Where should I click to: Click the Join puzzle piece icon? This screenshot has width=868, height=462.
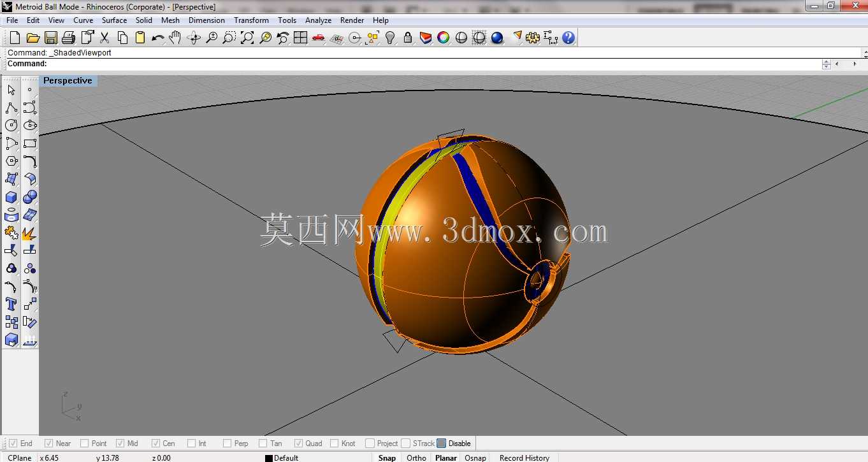point(11,233)
